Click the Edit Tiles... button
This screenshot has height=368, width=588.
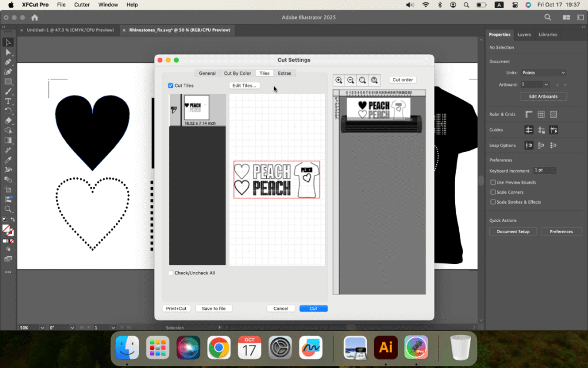pyautogui.click(x=244, y=85)
